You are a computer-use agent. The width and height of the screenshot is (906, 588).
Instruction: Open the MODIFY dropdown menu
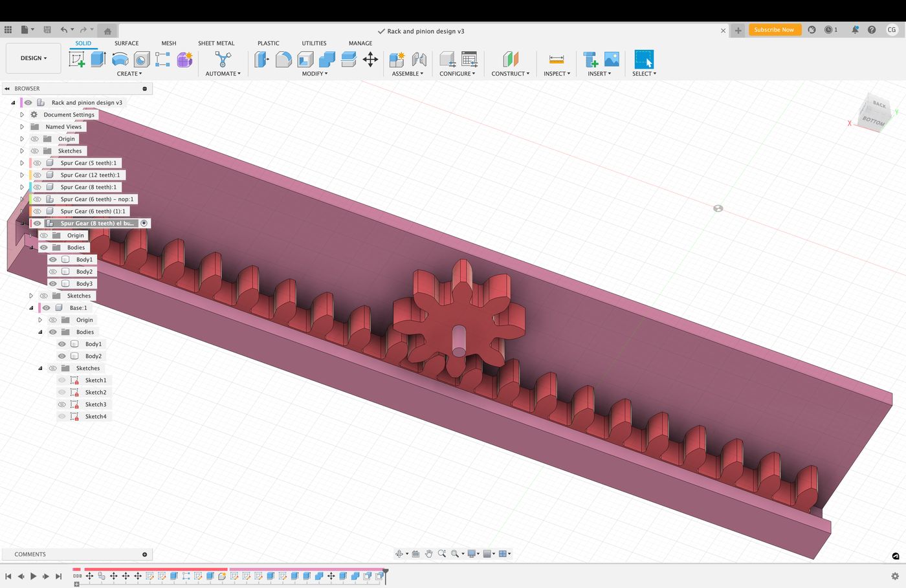(x=315, y=74)
